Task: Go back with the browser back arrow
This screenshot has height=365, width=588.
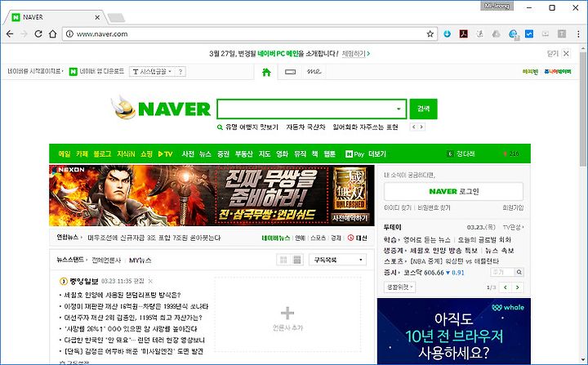Action: pos(10,33)
